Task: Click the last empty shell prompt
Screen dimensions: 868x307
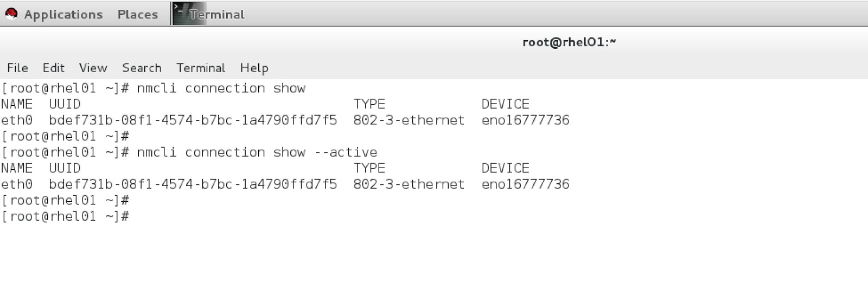Action: pos(65,216)
